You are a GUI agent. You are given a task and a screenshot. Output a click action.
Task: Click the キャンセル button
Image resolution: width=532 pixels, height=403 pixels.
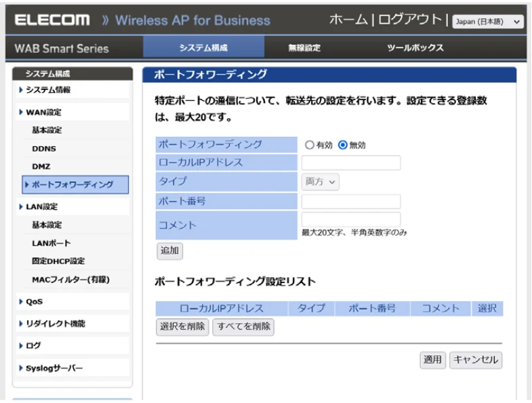pos(476,360)
